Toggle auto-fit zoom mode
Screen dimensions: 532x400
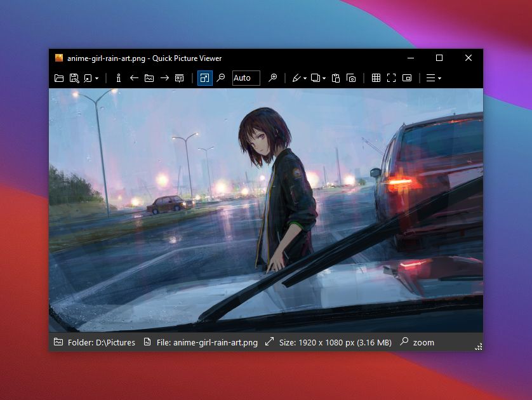[x=204, y=77]
